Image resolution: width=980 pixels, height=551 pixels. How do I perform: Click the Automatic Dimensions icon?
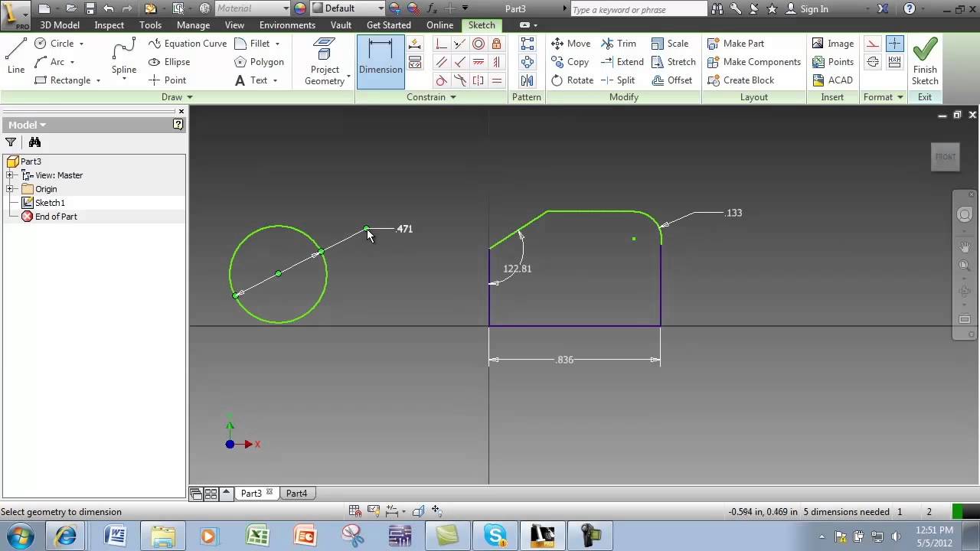pyautogui.click(x=415, y=44)
